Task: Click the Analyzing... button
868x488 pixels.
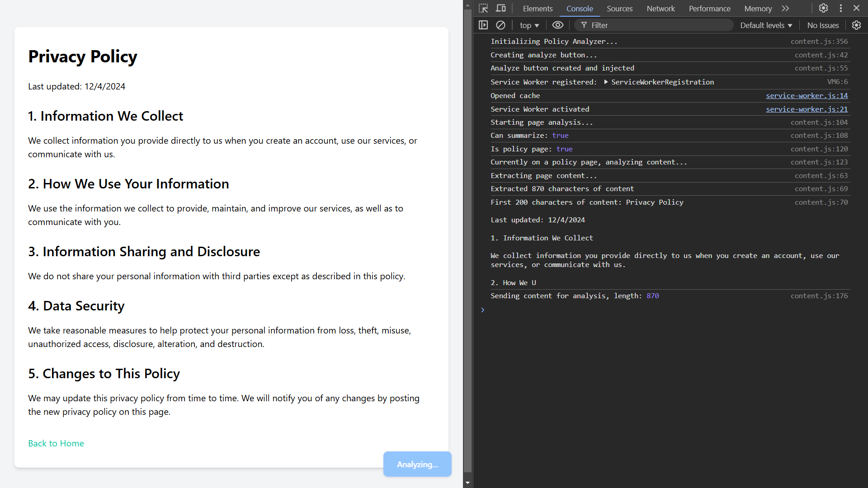Action: 417,464
